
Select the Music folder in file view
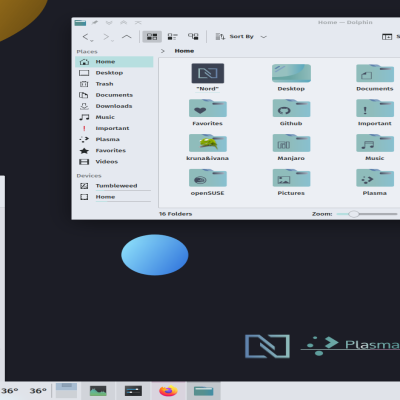pos(375,143)
